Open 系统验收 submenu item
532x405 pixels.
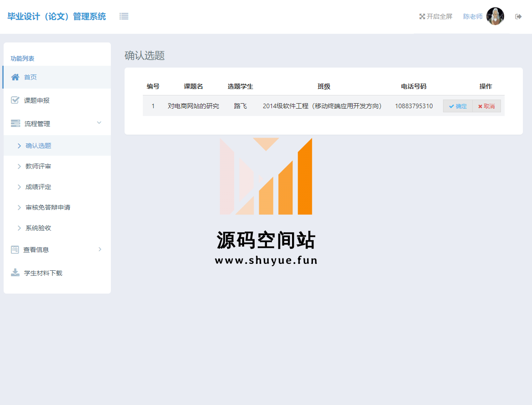[38, 228]
